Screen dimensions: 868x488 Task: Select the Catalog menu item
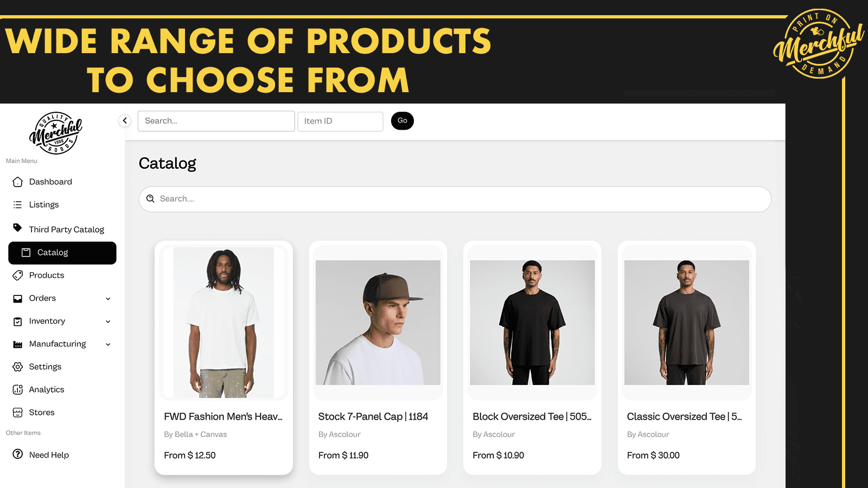pyautogui.click(x=62, y=253)
